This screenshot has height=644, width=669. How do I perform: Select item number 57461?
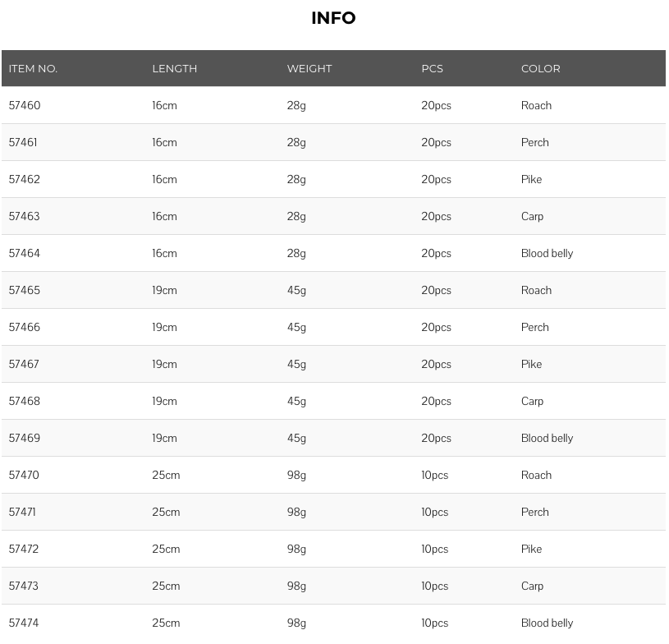click(23, 142)
